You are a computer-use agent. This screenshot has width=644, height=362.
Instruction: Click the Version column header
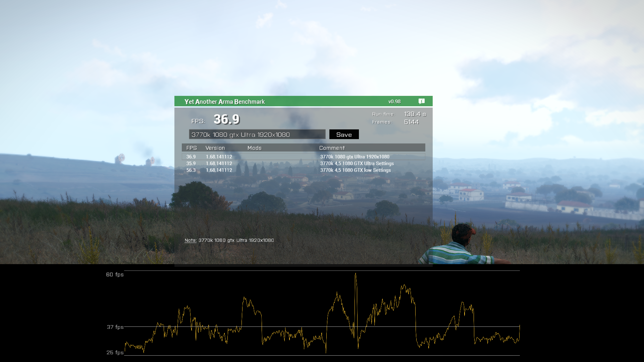point(215,148)
